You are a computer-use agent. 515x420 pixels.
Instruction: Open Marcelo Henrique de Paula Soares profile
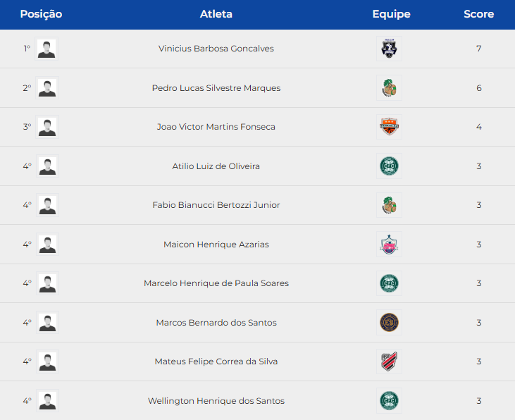pos(216,283)
